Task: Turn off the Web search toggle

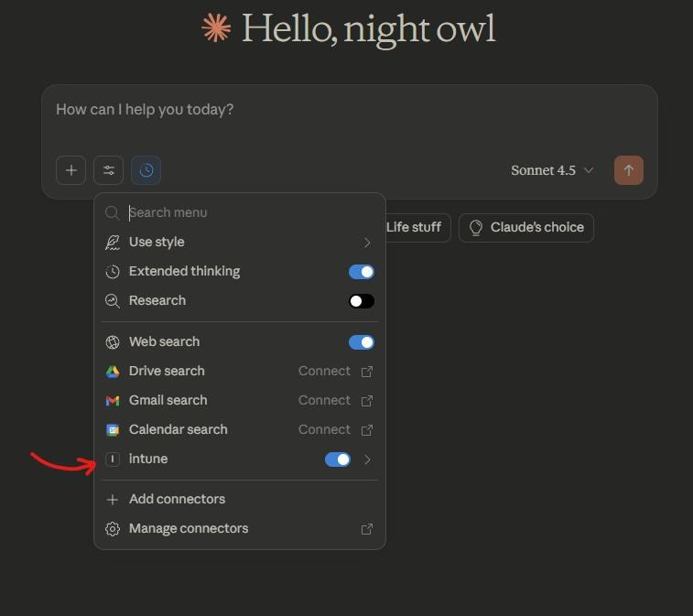Action: tap(362, 342)
